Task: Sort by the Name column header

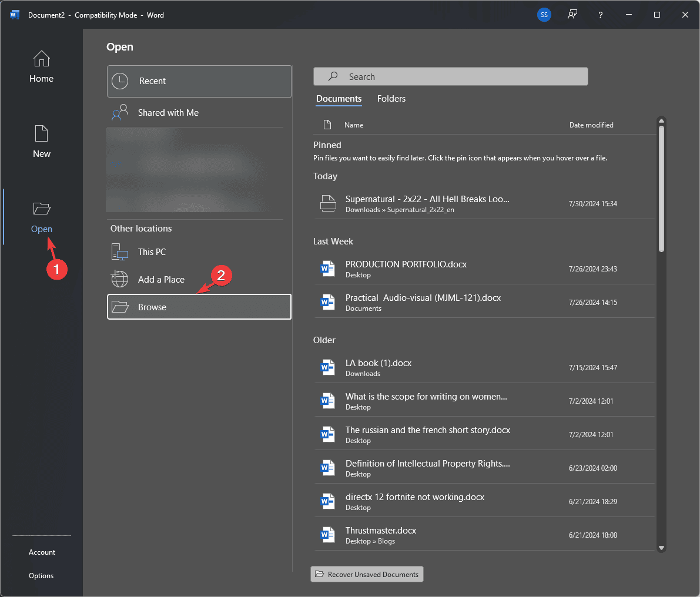Action: click(354, 125)
